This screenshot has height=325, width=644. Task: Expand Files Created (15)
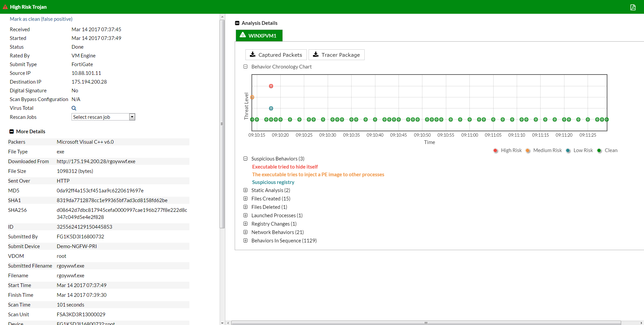245,198
